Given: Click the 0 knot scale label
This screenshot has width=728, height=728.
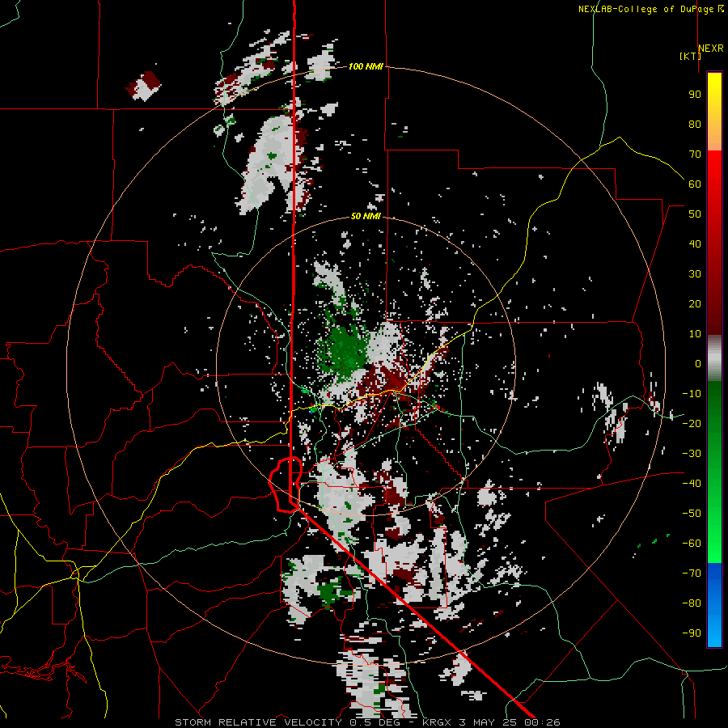Looking at the screenshot, I should click(x=698, y=363).
